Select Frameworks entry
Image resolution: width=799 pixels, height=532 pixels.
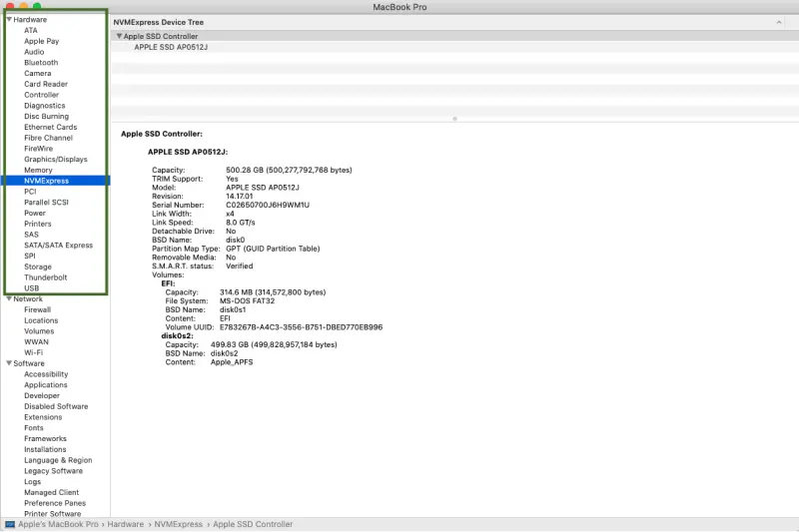pos(45,438)
